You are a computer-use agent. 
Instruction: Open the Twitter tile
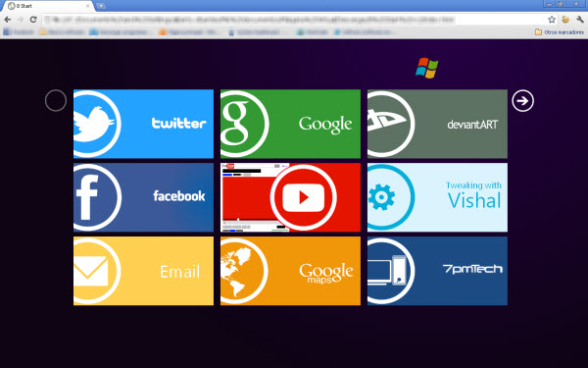[143, 124]
